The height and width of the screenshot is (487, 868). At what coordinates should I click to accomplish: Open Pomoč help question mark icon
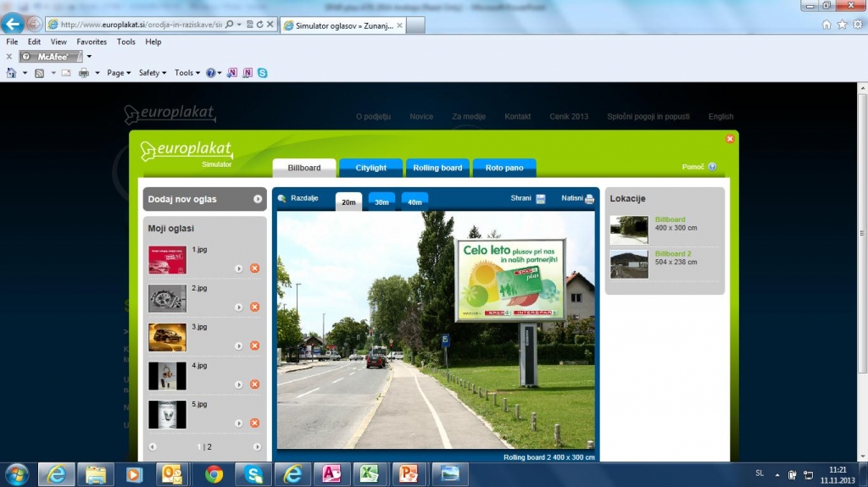[x=712, y=168]
